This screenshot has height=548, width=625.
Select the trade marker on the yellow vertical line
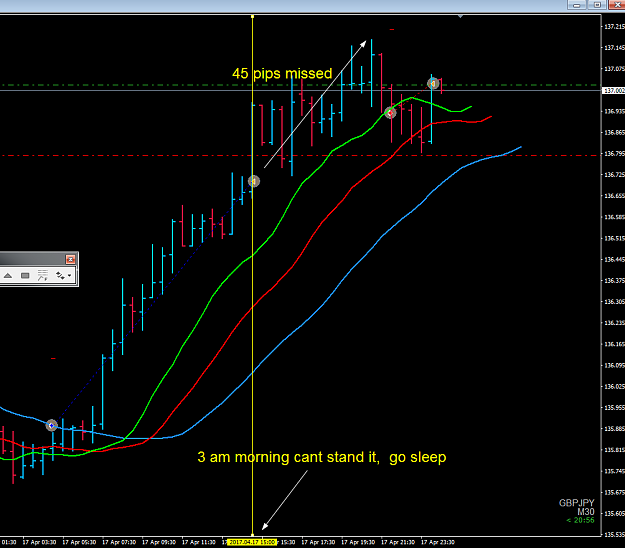coord(254,181)
